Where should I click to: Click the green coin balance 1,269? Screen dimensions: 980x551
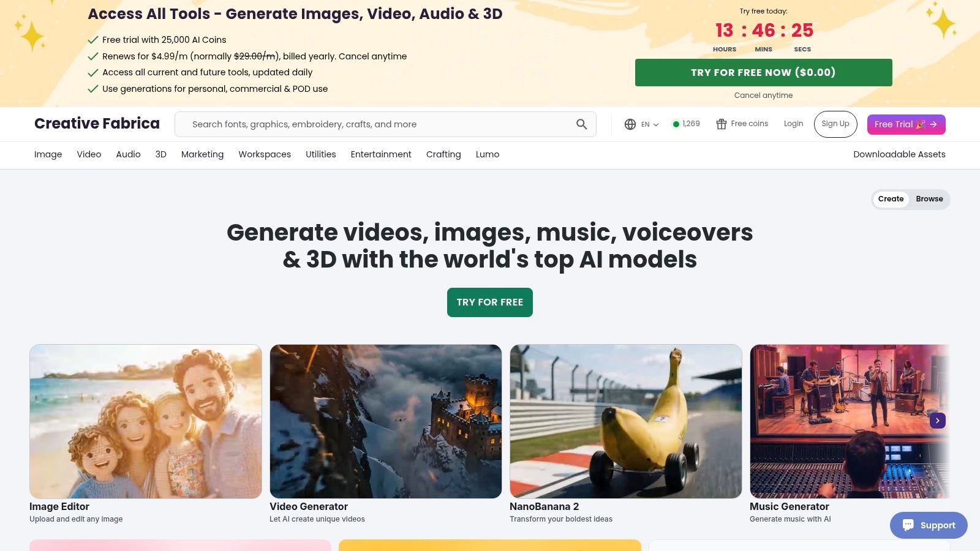point(686,124)
